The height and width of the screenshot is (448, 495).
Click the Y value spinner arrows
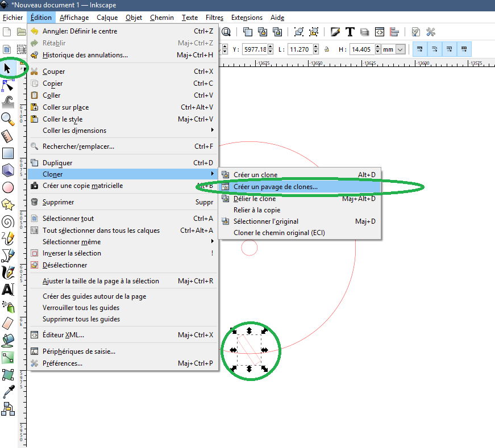click(x=271, y=49)
